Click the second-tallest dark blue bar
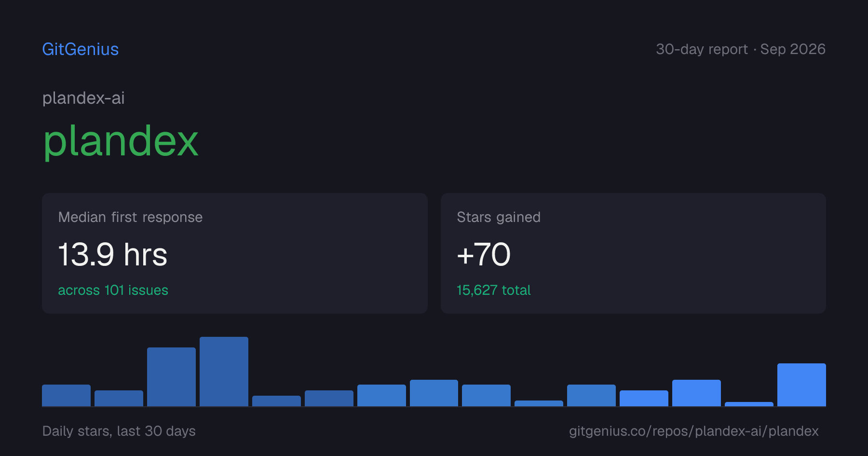The width and height of the screenshot is (868, 456). 171,377
